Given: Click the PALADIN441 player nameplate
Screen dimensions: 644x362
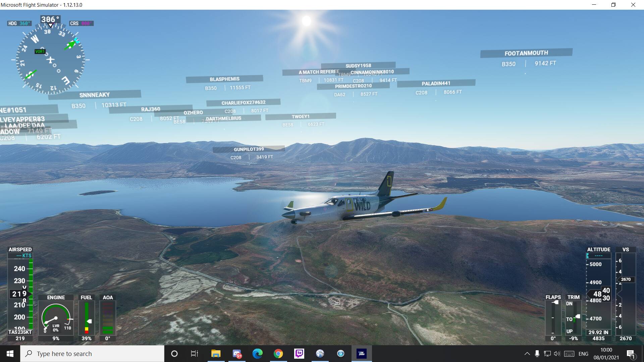Looking at the screenshot, I should point(436,83).
